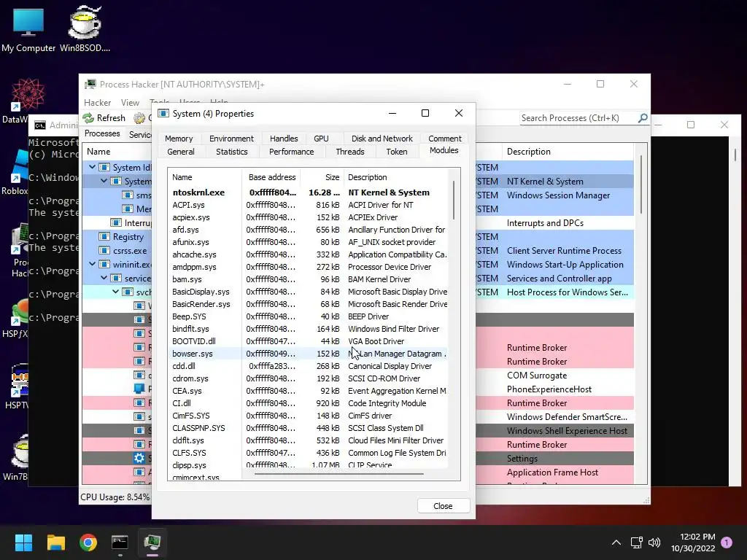
Task: Select the BOOTVID.dll module row
Action: coord(308,341)
